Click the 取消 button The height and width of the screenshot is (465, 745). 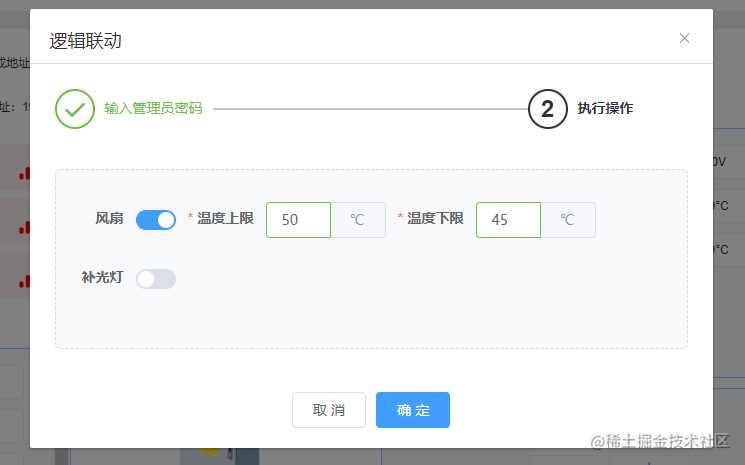[x=329, y=410]
